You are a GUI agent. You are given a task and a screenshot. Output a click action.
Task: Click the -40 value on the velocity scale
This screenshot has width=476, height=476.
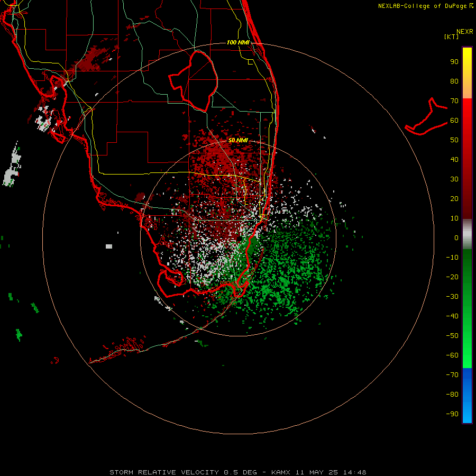(x=452, y=316)
